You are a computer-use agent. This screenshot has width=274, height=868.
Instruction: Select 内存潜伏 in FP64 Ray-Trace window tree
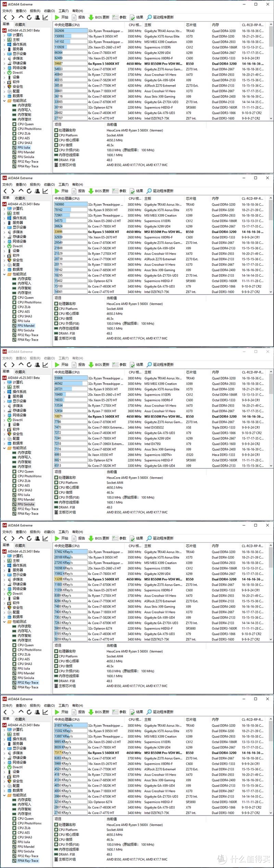(x=24, y=814)
